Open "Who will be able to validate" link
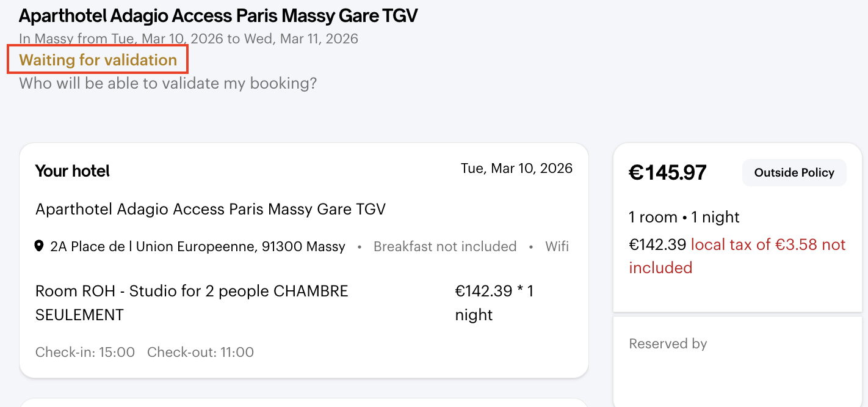 168,83
